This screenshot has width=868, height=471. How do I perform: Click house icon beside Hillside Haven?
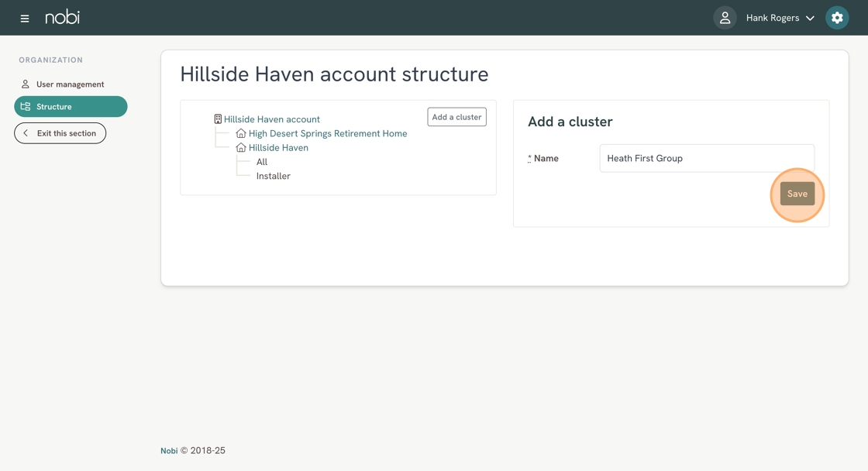click(x=241, y=148)
